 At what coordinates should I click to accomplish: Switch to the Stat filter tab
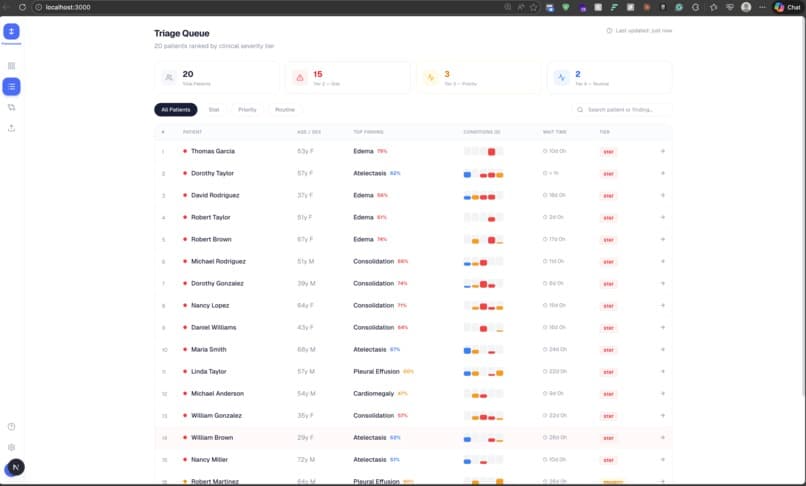(x=214, y=110)
